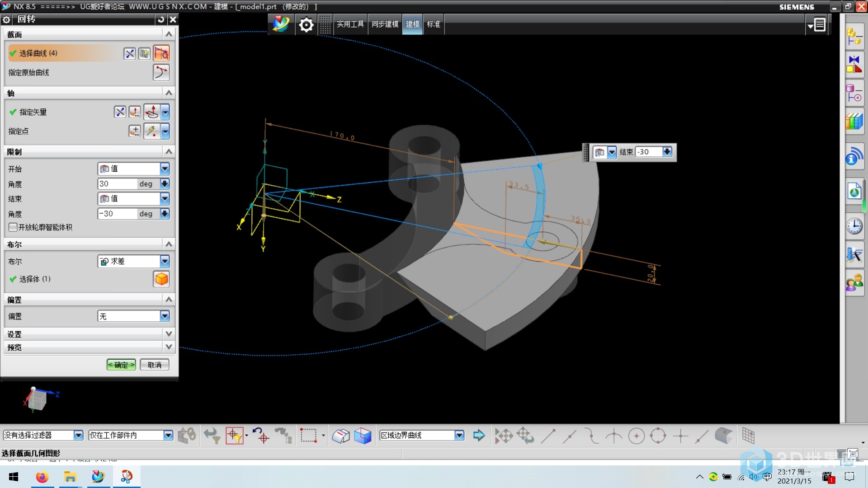This screenshot has height=488, width=868.
Task: Click the large gear settings icon in toolbar
Action: click(306, 24)
